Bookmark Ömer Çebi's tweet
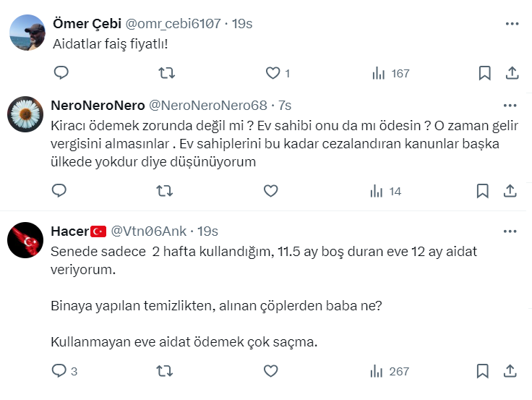 click(x=484, y=72)
